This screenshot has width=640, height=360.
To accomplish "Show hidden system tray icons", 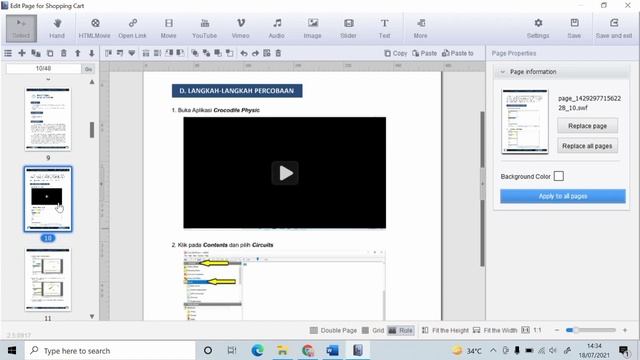I will pyautogui.click(x=493, y=350).
